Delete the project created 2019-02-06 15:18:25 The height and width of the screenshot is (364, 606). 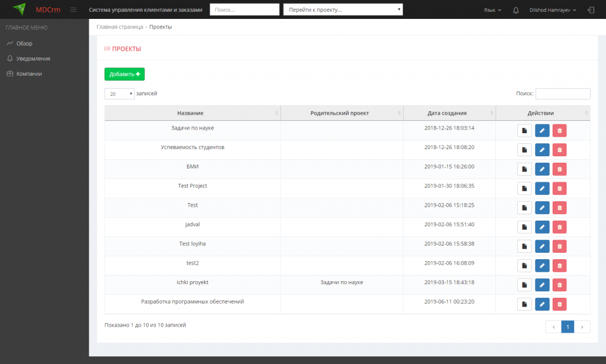(560, 208)
